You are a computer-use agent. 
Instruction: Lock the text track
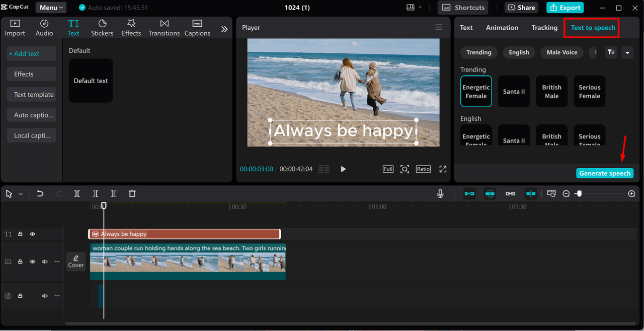click(x=21, y=234)
